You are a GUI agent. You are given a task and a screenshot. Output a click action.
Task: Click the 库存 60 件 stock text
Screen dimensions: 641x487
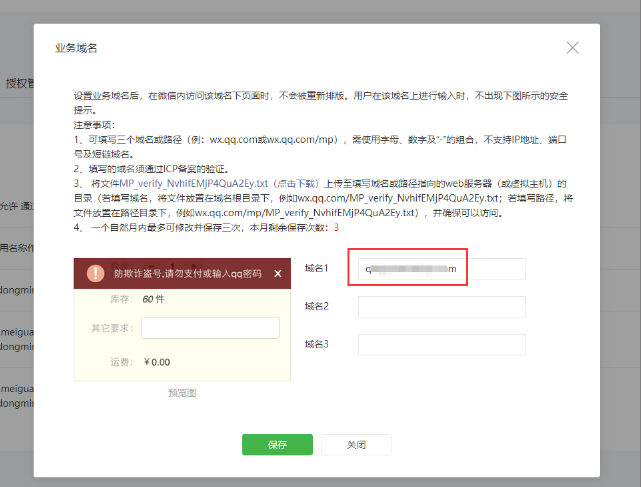(138, 298)
